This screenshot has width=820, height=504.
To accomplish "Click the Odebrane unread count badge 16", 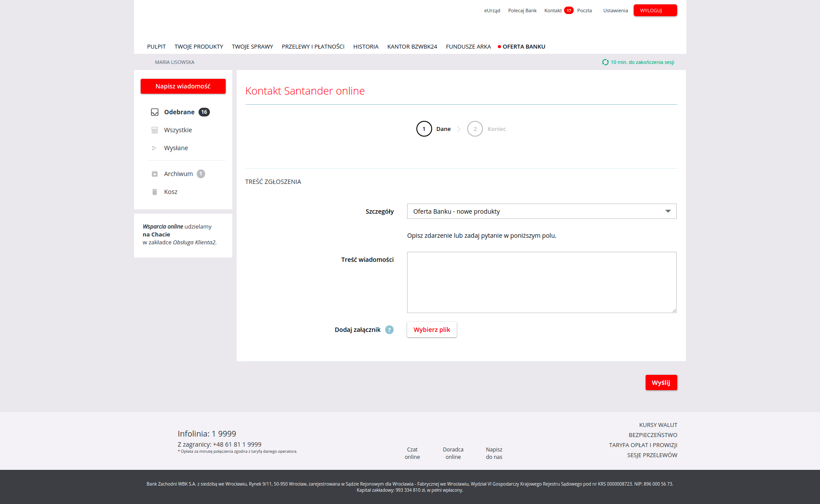I will [x=204, y=112].
